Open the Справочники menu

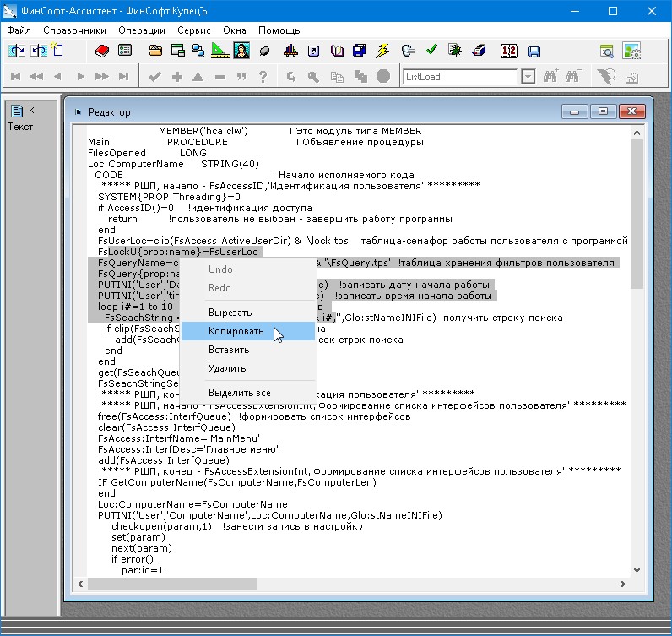74,30
